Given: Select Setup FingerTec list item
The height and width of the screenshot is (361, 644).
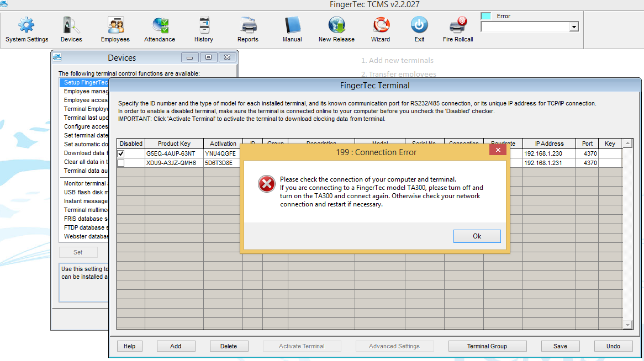Looking at the screenshot, I should pyautogui.click(x=84, y=83).
